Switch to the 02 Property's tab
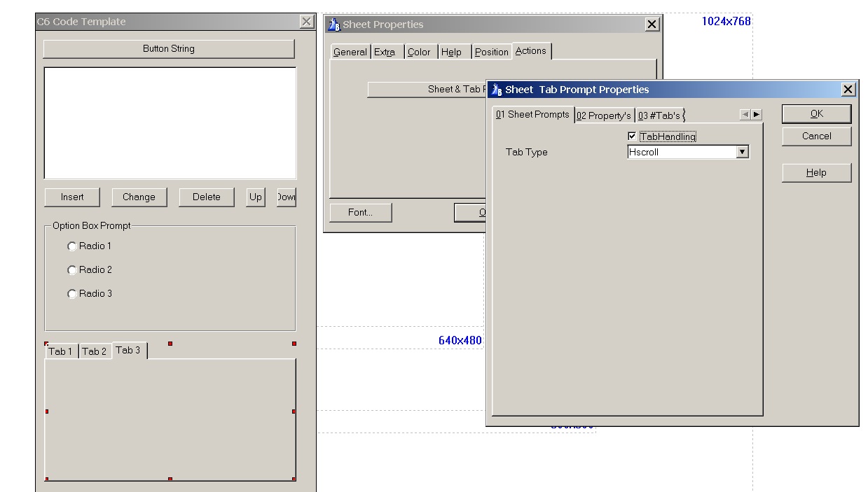The width and height of the screenshot is (868, 492). pos(604,115)
